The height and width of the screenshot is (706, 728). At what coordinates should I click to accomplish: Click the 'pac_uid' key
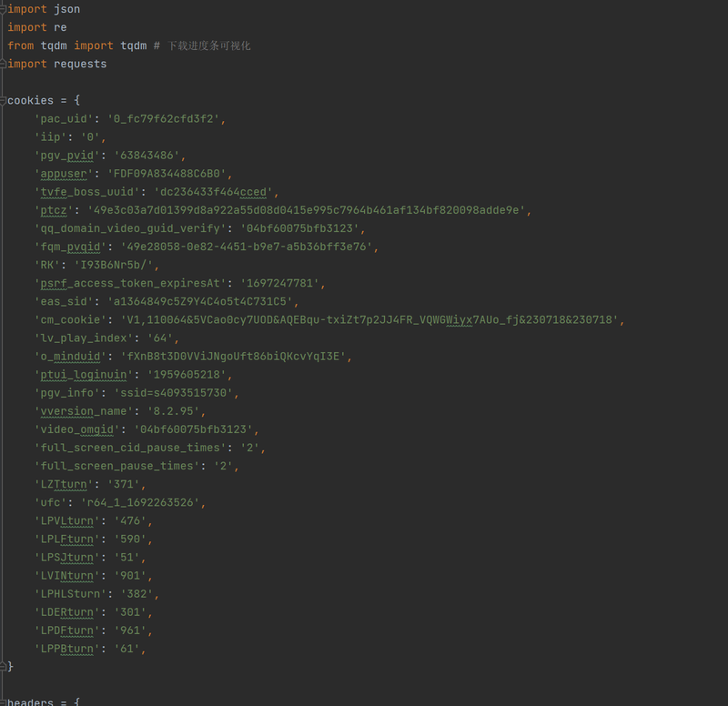click(64, 119)
